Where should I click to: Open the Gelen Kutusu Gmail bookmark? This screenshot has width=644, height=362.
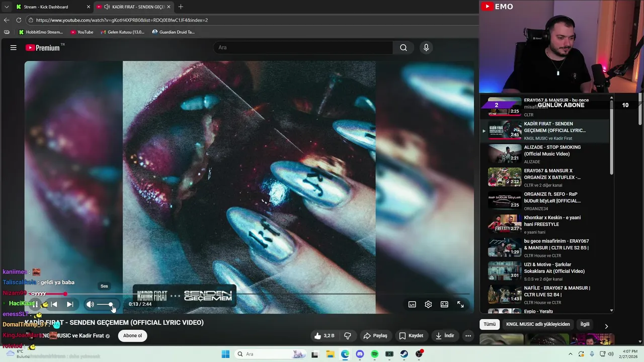coord(122,32)
